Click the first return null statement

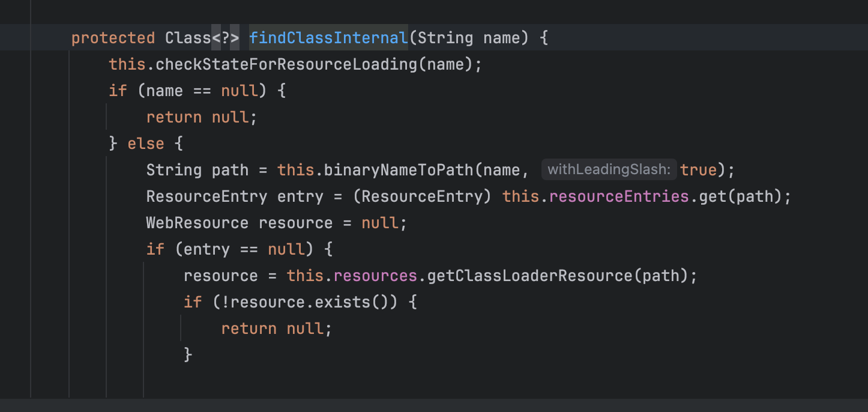click(x=202, y=117)
